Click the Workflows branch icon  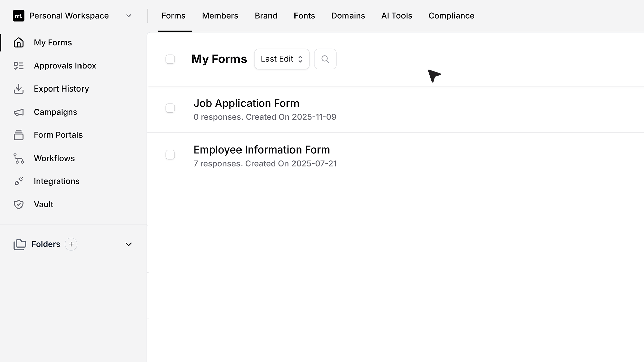19,158
